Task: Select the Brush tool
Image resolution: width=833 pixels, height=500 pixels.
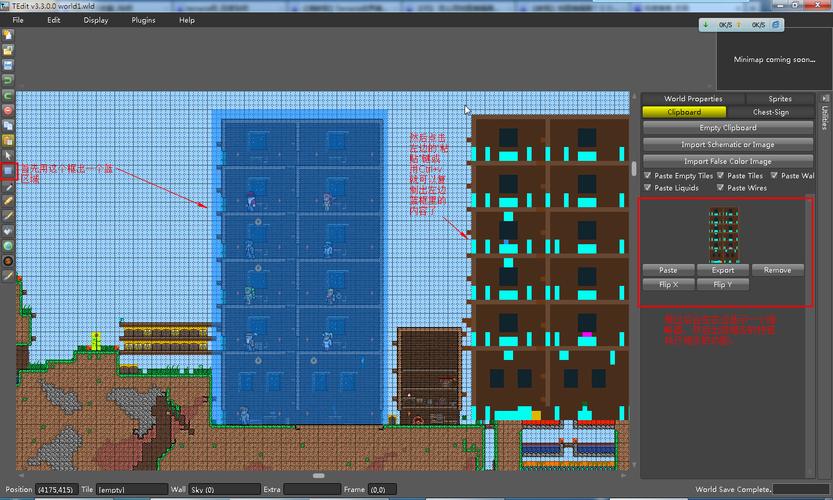Action: click(x=8, y=216)
